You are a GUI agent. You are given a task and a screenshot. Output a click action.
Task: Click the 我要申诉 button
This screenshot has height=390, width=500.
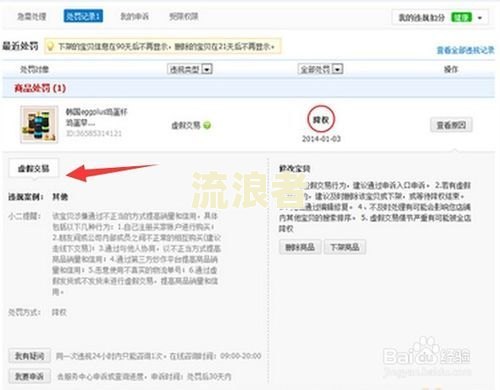29,376
